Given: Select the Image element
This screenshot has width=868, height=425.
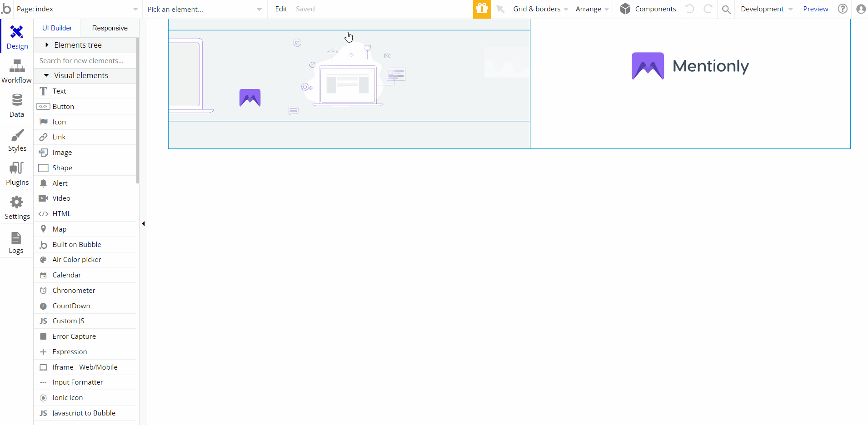Looking at the screenshot, I should (x=85, y=153).
